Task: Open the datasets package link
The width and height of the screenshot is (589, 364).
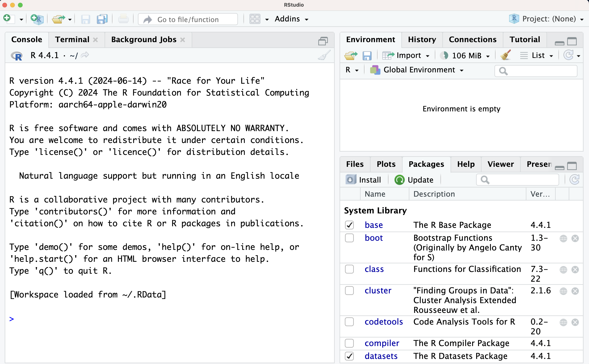Action: click(x=381, y=356)
